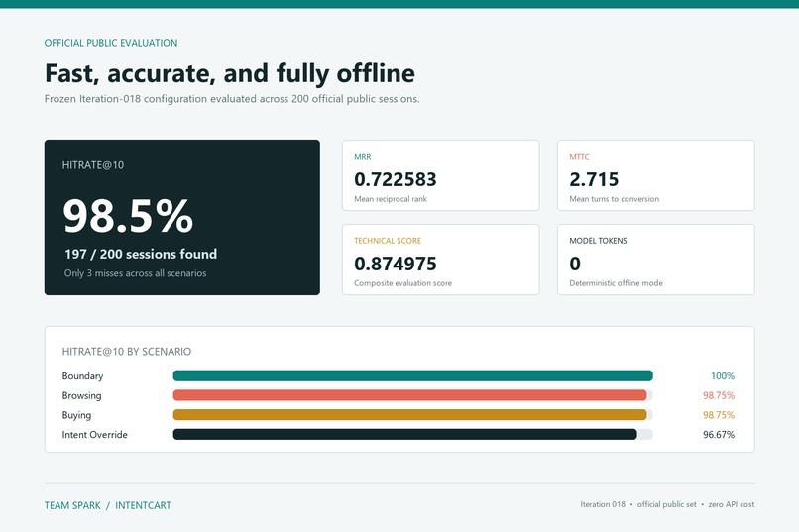Image resolution: width=799 pixels, height=532 pixels.
Task: Click 'Only 3 misses across all scenarios'
Action: pos(135,273)
